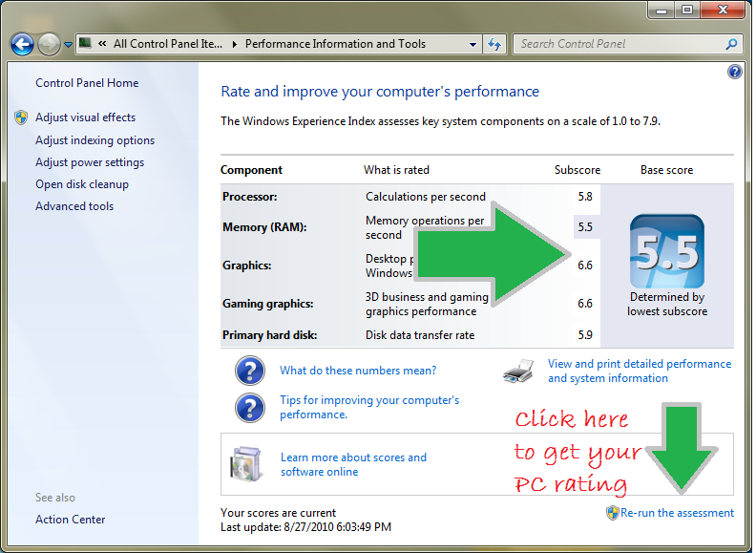Click the Subscore column header
This screenshot has width=756, height=553.
point(577,170)
